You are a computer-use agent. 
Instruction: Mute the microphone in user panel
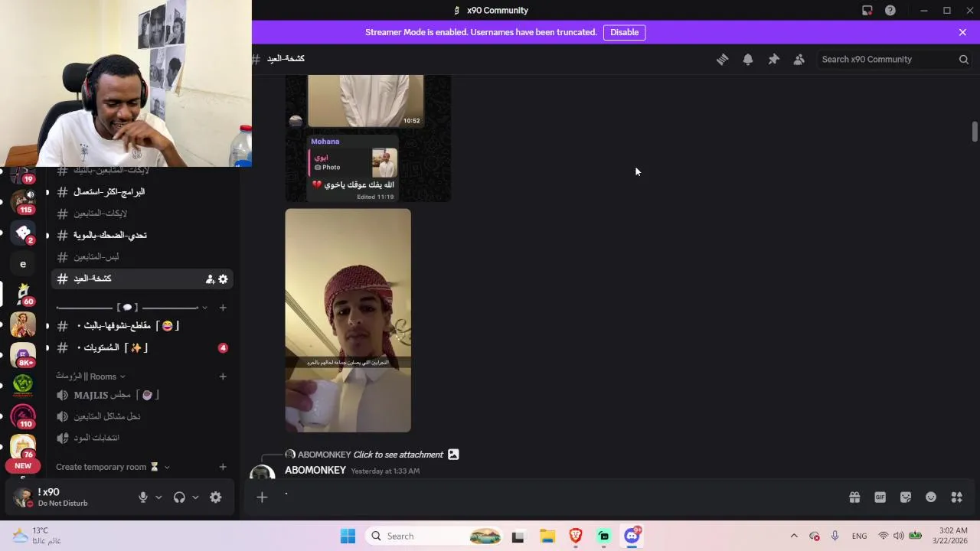(x=142, y=497)
